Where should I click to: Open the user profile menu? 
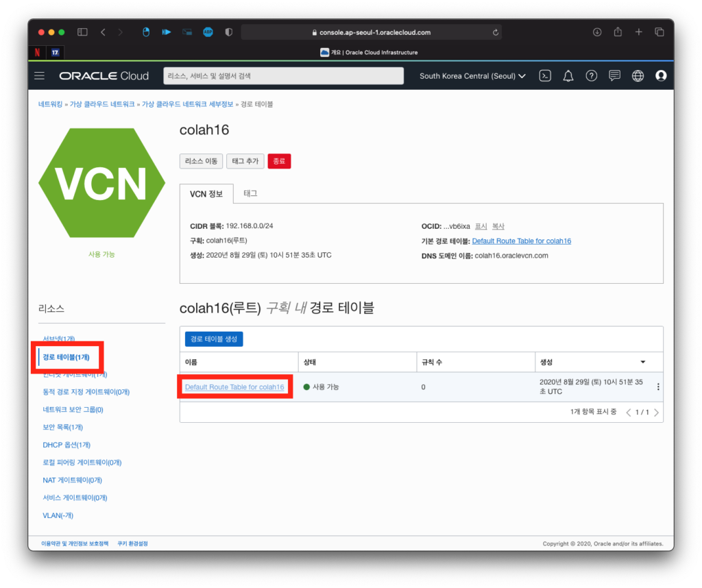tap(661, 76)
